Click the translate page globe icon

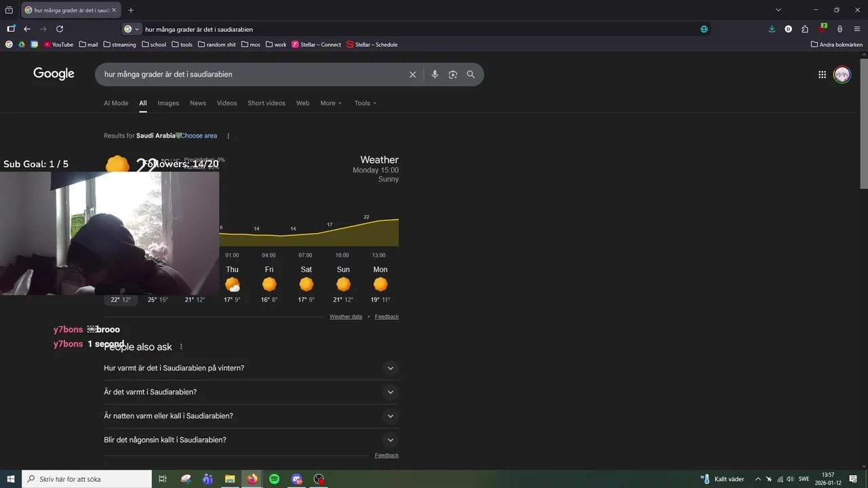pyautogui.click(x=704, y=29)
